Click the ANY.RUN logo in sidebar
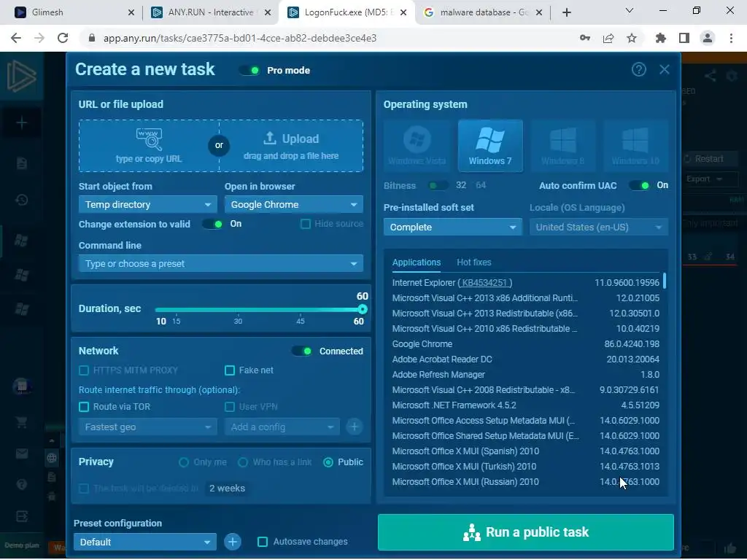Screen dimensions: 747x560 (x=21, y=76)
